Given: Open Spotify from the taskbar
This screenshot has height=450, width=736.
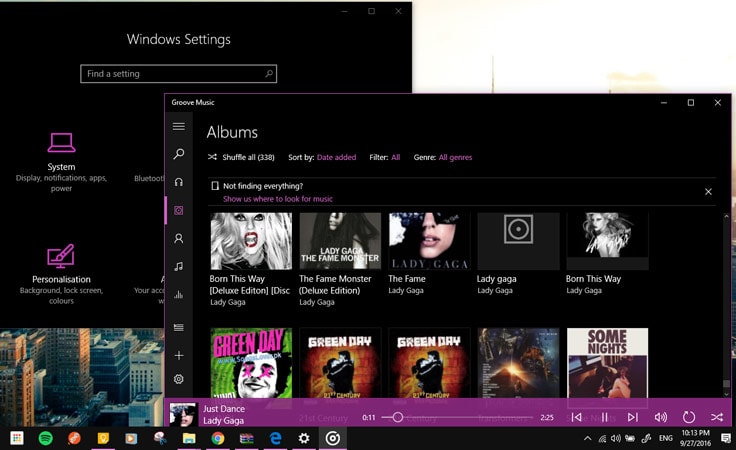Looking at the screenshot, I should coord(46,438).
